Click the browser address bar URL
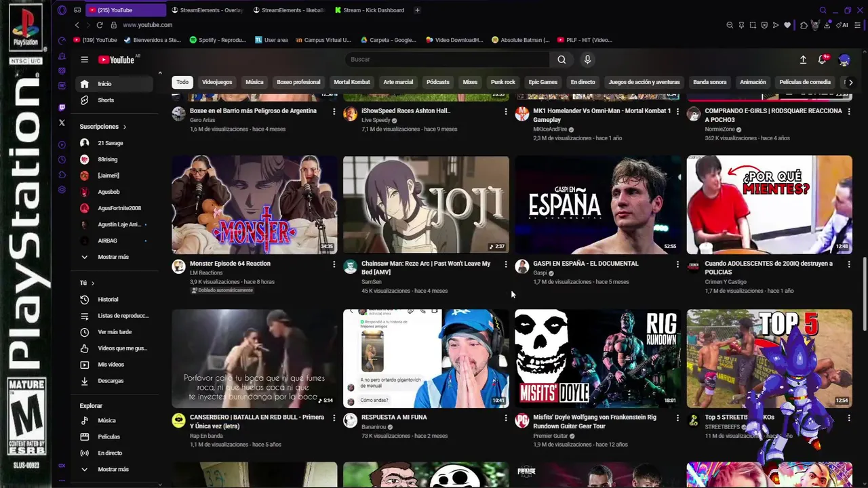 (147, 25)
